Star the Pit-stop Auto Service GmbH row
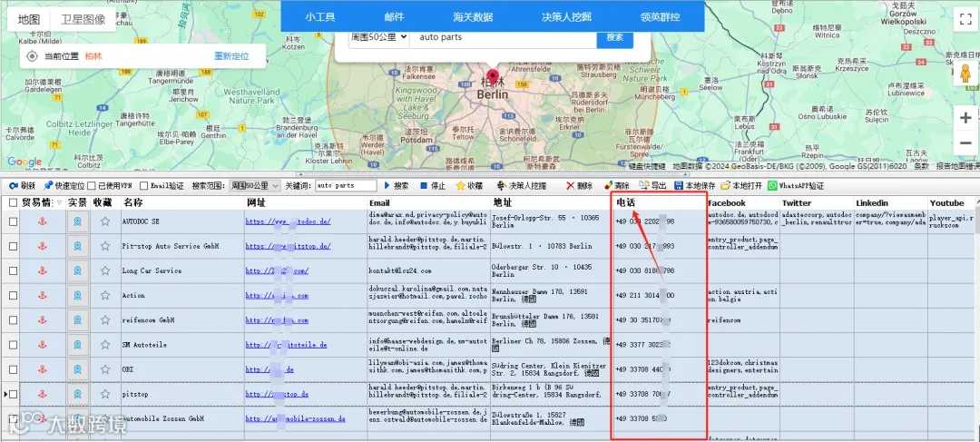 pyautogui.click(x=105, y=246)
